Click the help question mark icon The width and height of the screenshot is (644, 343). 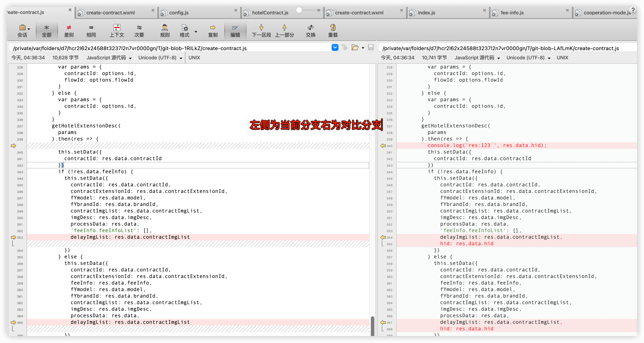(x=633, y=10)
